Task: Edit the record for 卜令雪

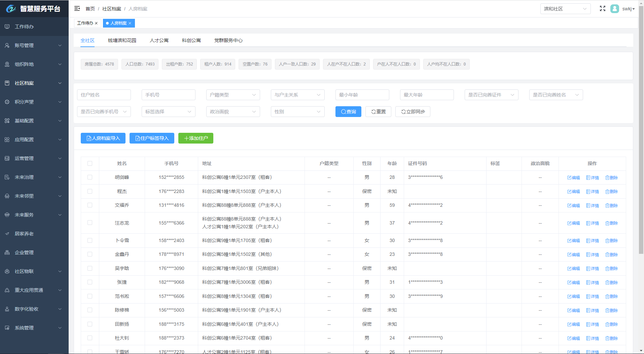Action: [x=574, y=241]
